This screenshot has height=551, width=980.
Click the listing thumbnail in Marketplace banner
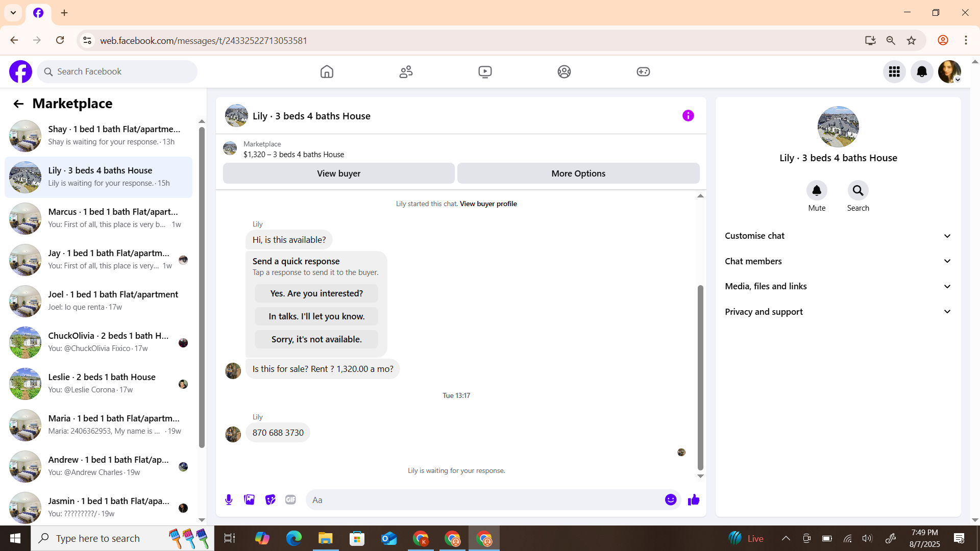click(x=230, y=149)
